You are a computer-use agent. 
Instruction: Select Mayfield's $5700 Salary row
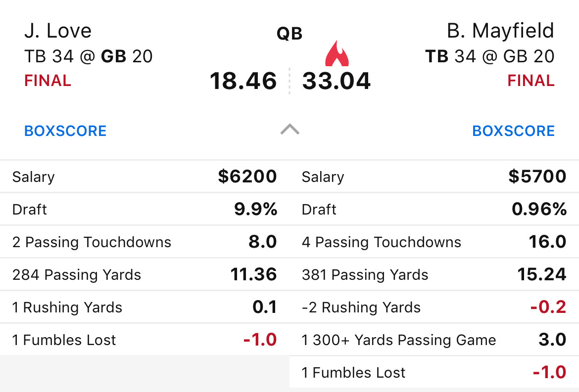point(434,176)
